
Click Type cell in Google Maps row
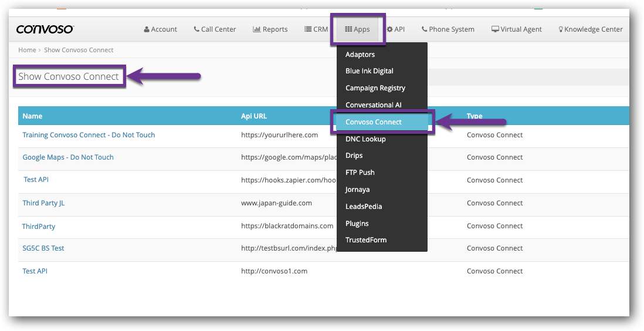pyautogui.click(x=495, y=157)
